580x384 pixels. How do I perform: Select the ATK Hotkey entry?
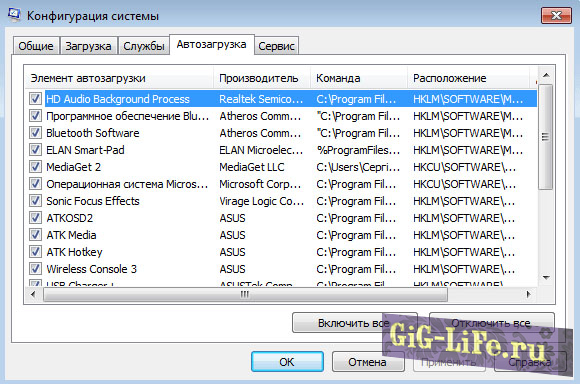click(74, 252)
